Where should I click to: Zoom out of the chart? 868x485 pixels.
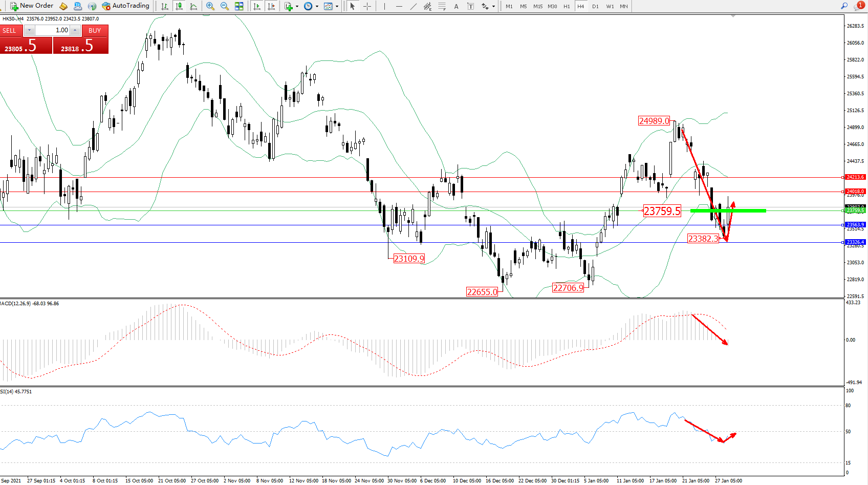[x=225, y=6]
